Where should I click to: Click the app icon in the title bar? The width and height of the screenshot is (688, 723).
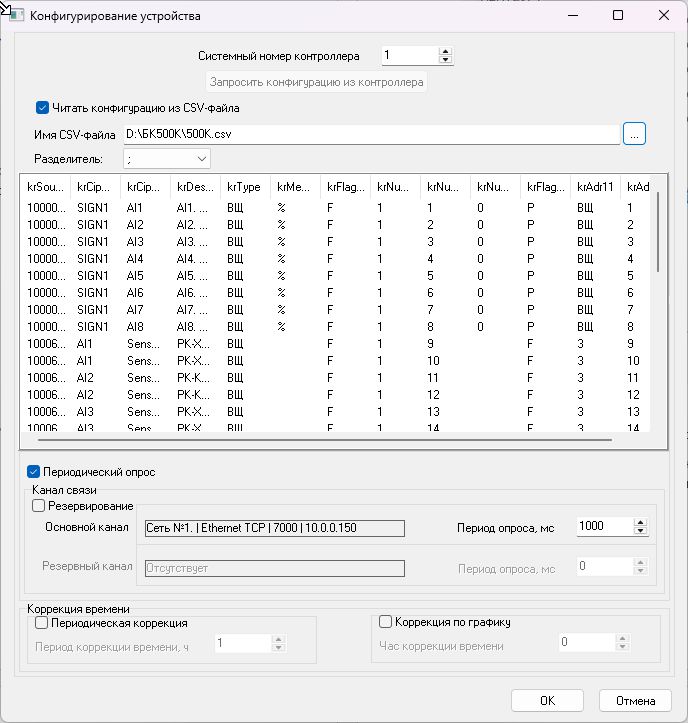click(x=16, y=15)
